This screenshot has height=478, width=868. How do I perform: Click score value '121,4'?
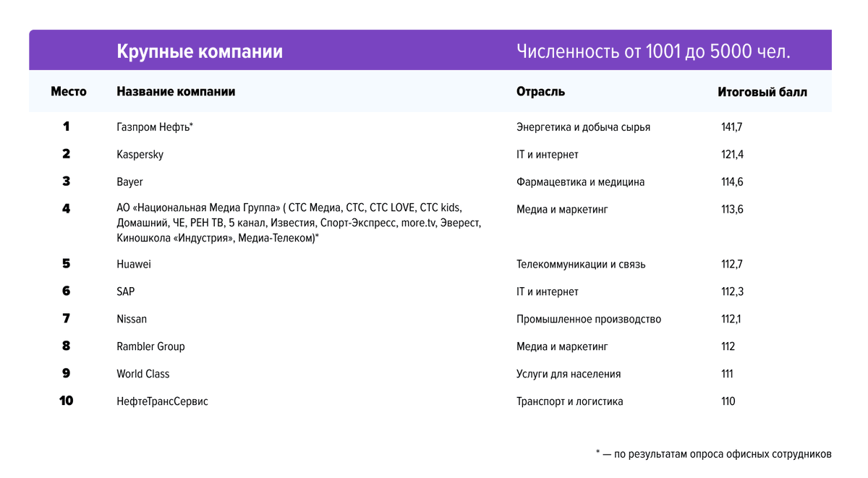(732, 155)
